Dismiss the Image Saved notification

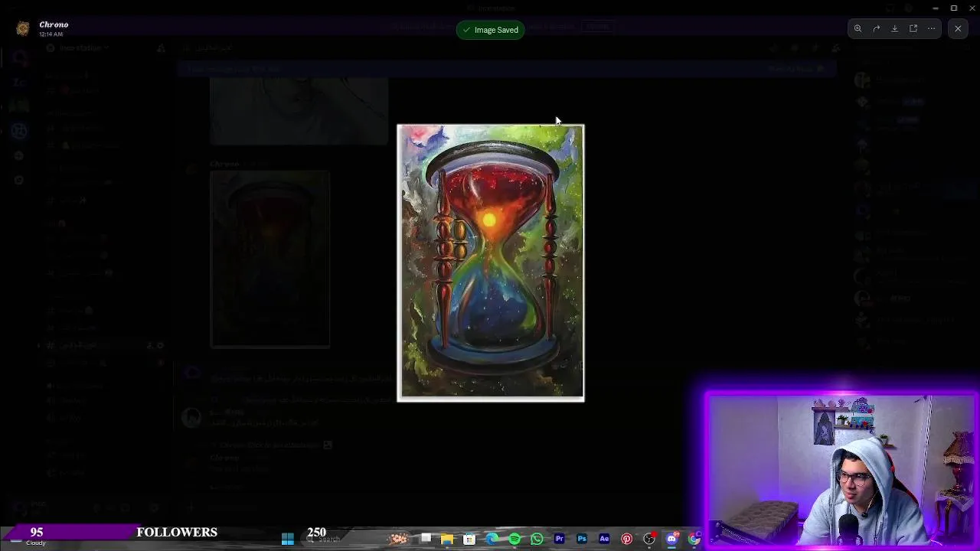[x=490, y=30]
